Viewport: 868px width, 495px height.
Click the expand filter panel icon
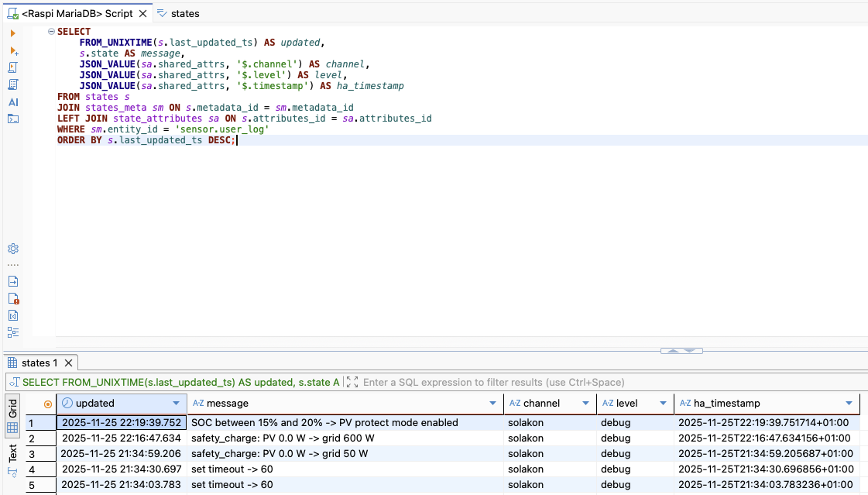(x=353, y=382)
